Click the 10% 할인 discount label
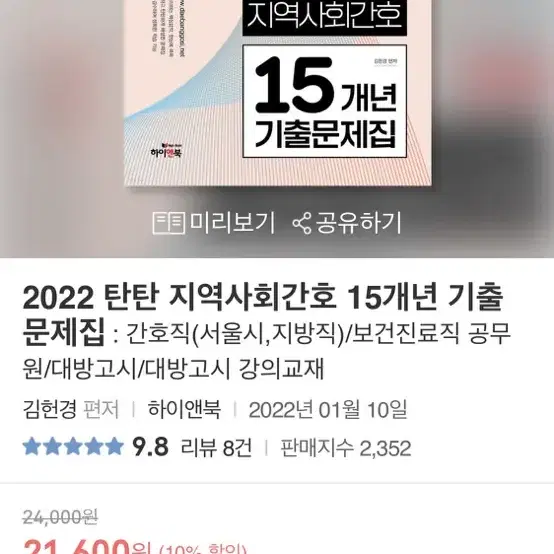Viewport: 554px width, 554px height. (x=203, y=549)
